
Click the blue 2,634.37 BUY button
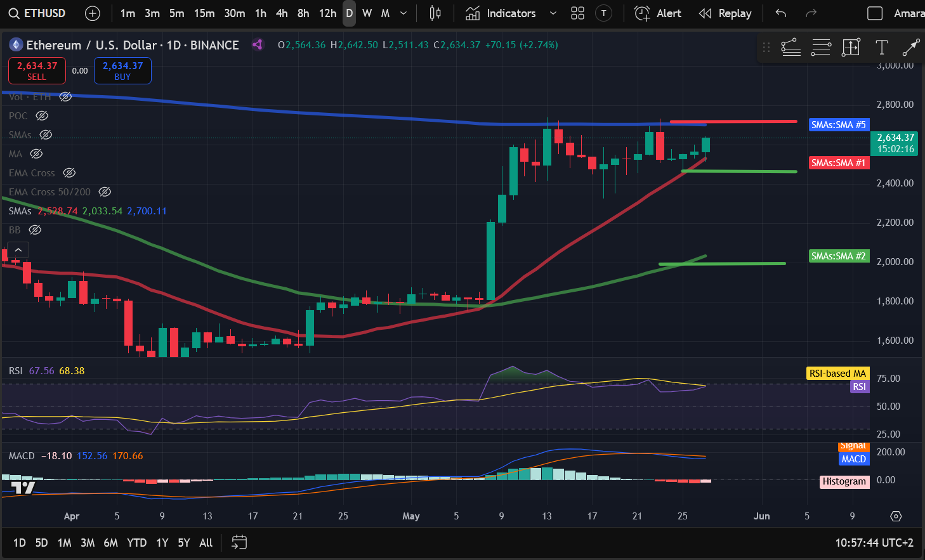pyautogui.click(x=122, y=70)
